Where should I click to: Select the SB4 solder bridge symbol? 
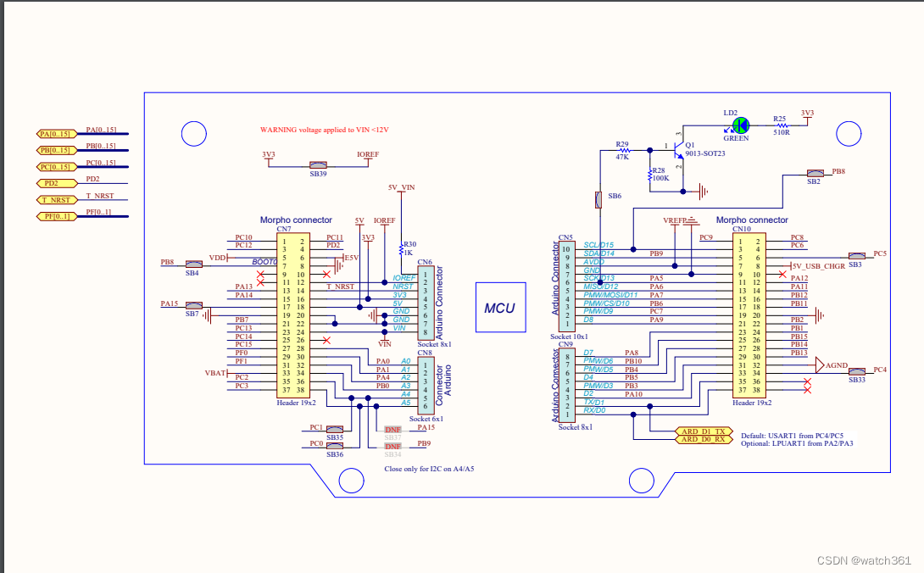coord(194,264)
